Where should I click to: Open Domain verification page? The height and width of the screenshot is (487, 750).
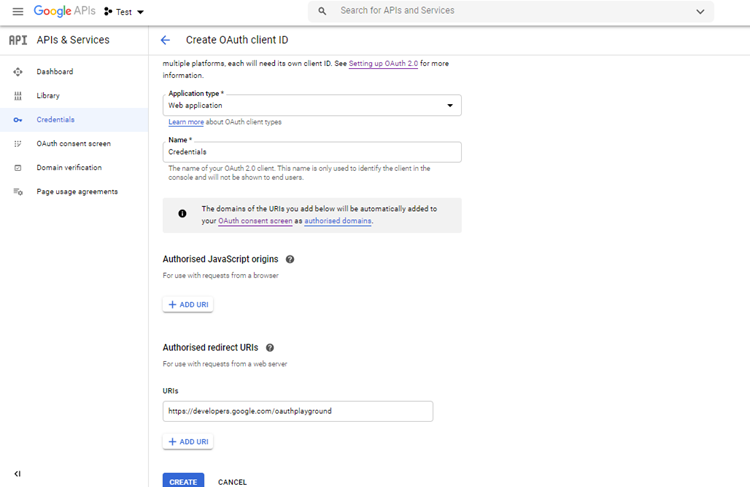click(69, 168)
